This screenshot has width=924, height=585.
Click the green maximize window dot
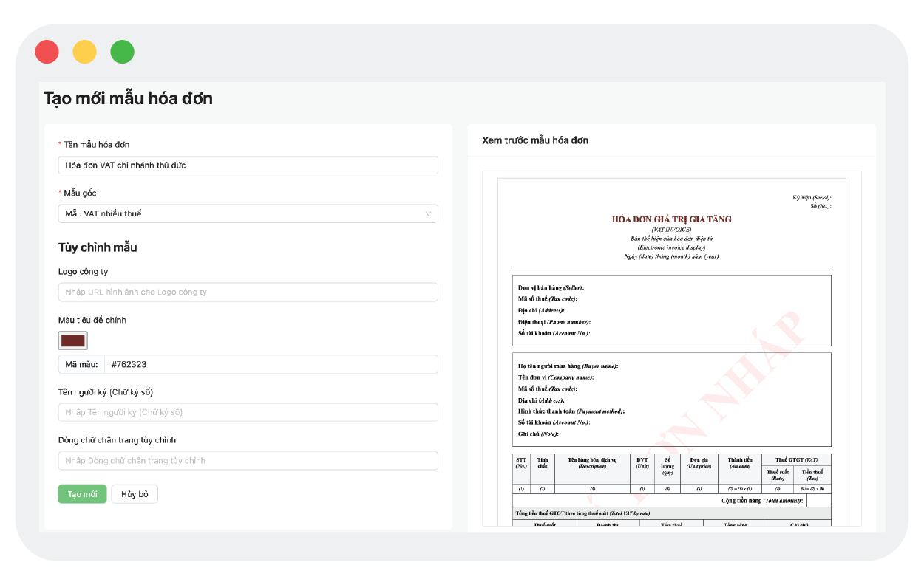click(122, 52)
